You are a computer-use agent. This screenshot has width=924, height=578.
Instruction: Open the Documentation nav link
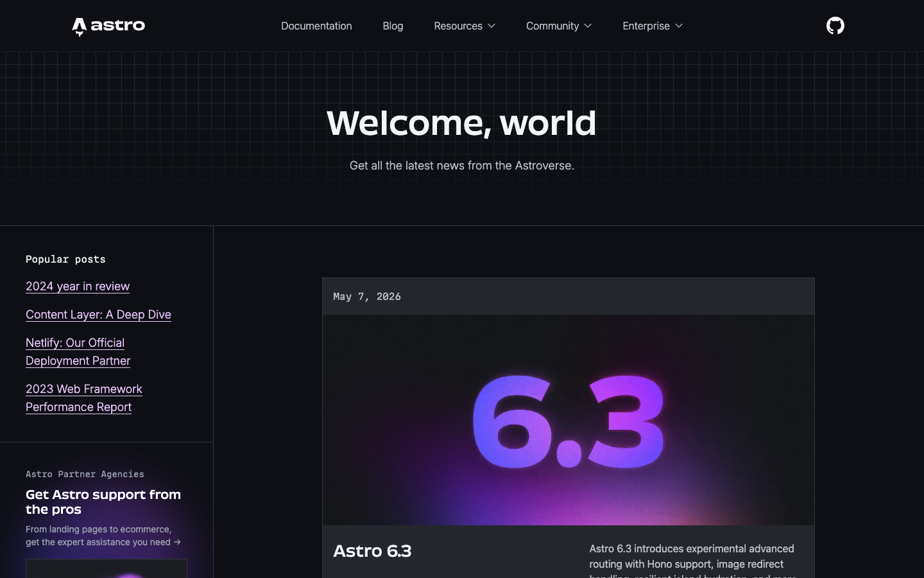pyautogui.click(x=316, y=26)
